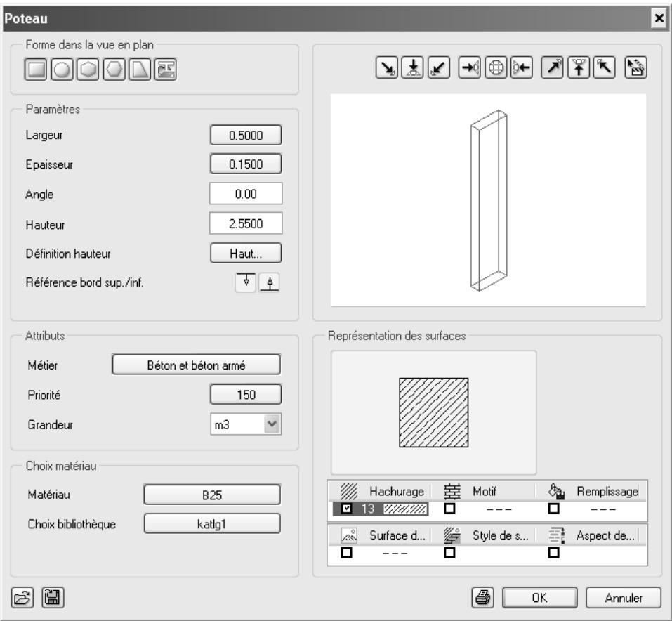Click the Epaisseur 0.1500 button
This screenshot has height=621, width=672.
coord(246,164)
